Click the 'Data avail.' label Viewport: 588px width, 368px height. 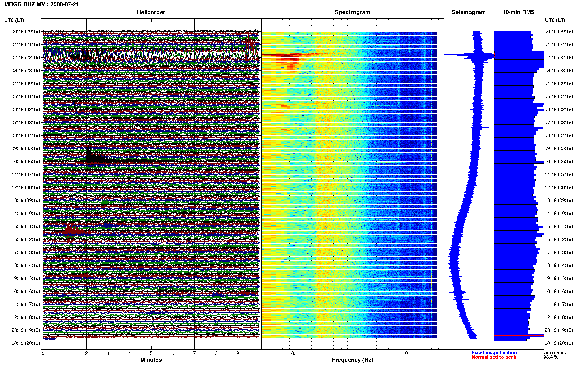[x=554, y=352]
